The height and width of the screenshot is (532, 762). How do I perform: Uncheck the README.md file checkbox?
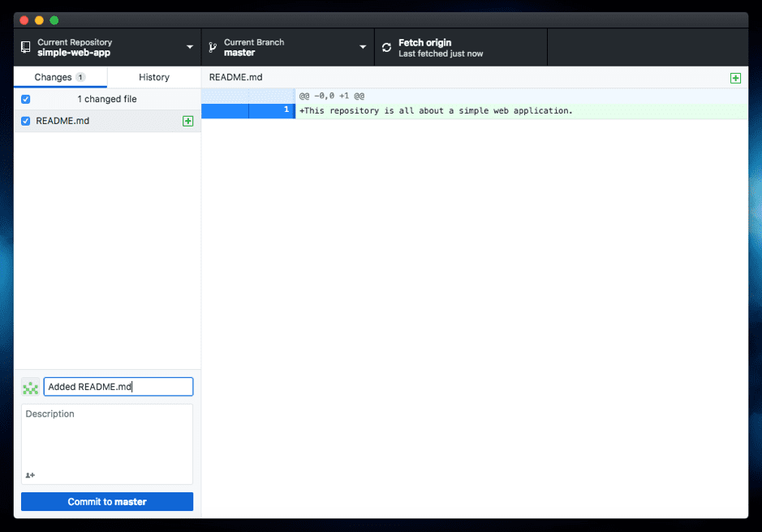coord(25,120)
